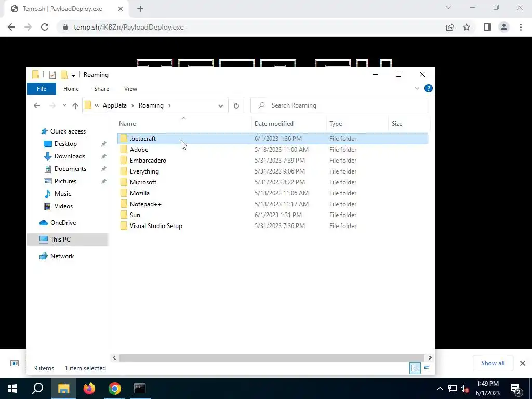532x399 pixels.
Task: Open the File menu
Action: [x=42, y=88]
